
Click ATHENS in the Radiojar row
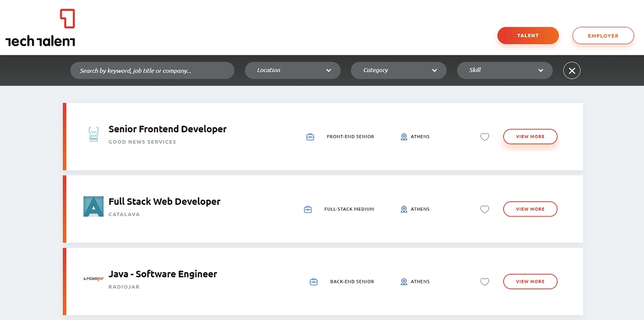click(420, 282)
